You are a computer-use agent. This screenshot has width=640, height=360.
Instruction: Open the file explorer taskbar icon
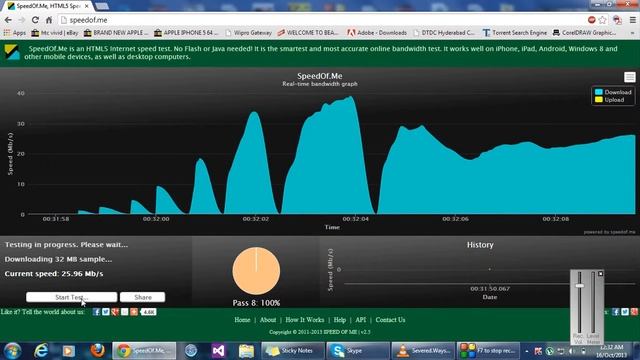pos(246,351)
